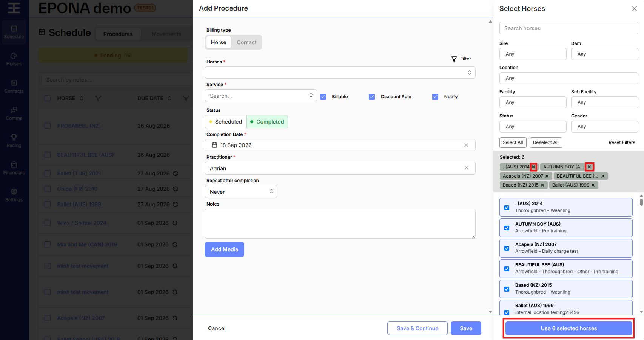This screenshot has width=644, height=340.
Task: Uncheck Acapela (NZ) 2007 in horse list
Action: click(x=507, y=248)
